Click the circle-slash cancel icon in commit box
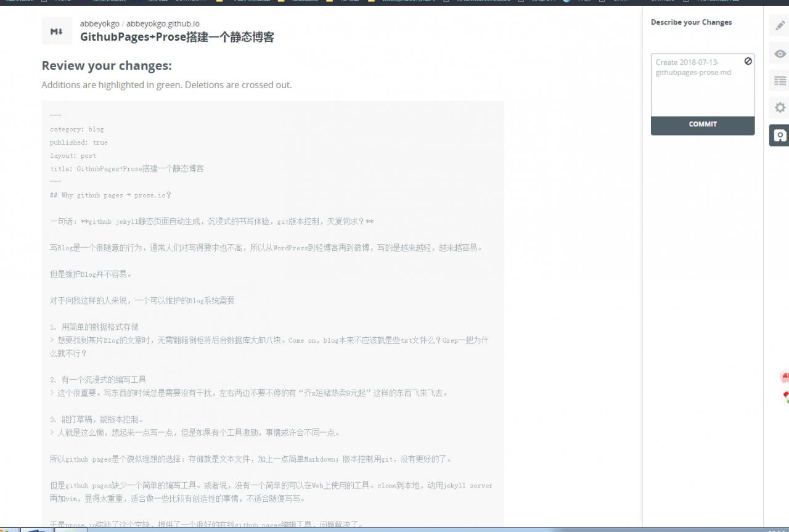Image resolution: width=789 pixels, height=532 pixels. click(748, 61)
